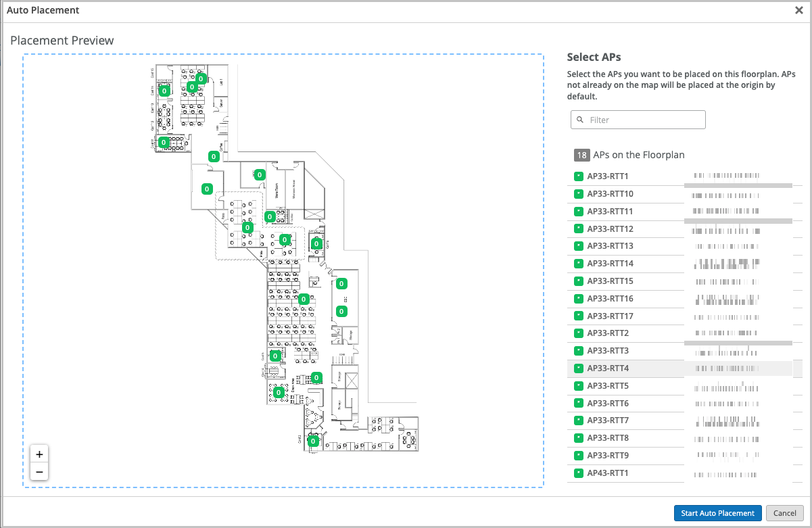Zoom out of the floorplan preview
Viewport: 812px width, 528px height.
[x=39, y=472]
